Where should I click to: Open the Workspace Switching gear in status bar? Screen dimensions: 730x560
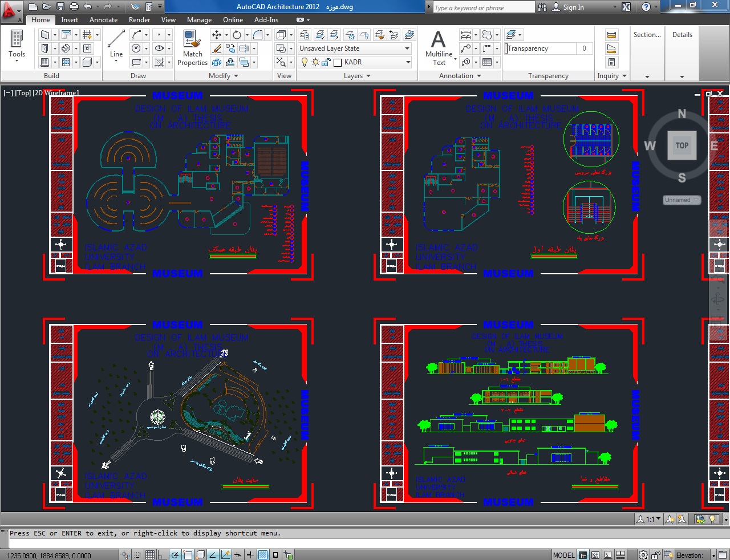coord(643,554)
